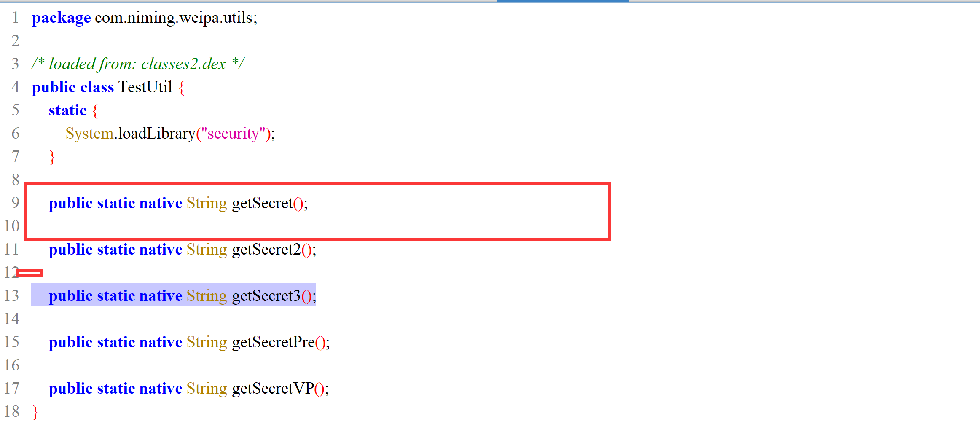Click the getSecret() method name on line 9
The width and height of the screenshot is (980, 440).
262,203
